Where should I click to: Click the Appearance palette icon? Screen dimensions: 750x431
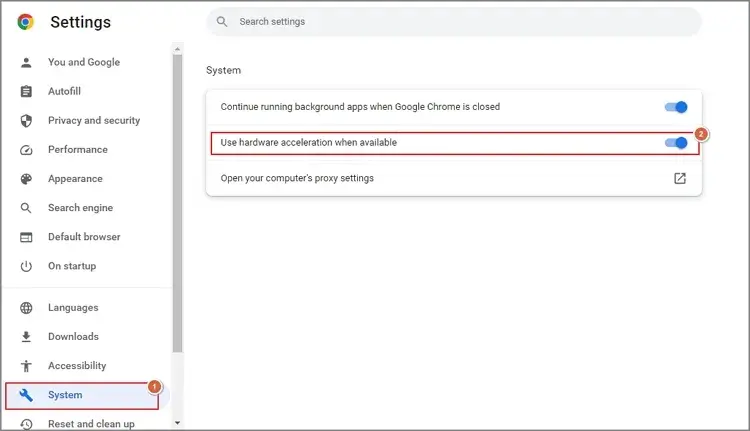click(x=26, y=179)
